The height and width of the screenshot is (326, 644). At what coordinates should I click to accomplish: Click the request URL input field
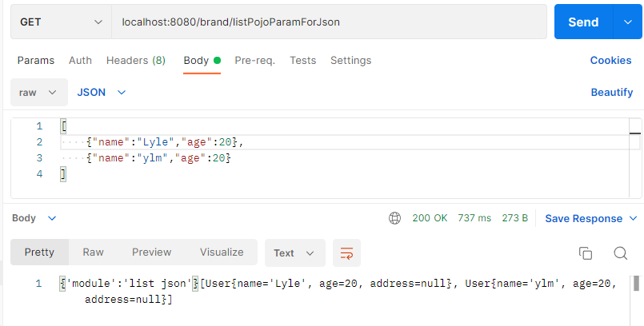[x=329, y=22]
